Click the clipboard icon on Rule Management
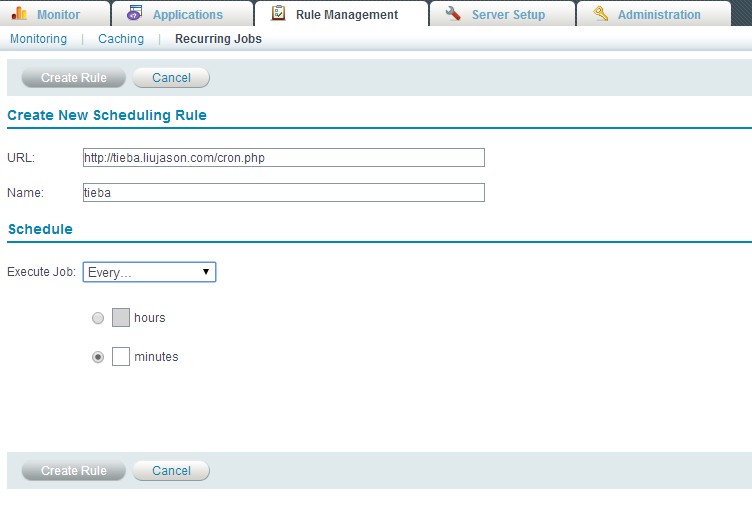 tap(278, 14)
